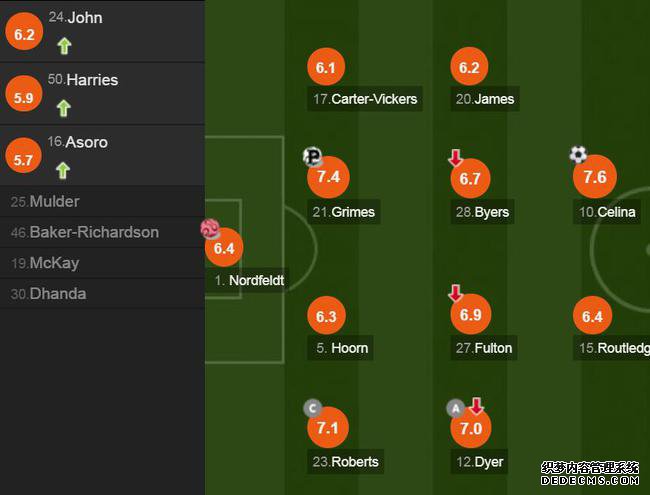Click the red down arrow above Dyer's rating
Screen dimensions: 650x495
click(476, 406)
